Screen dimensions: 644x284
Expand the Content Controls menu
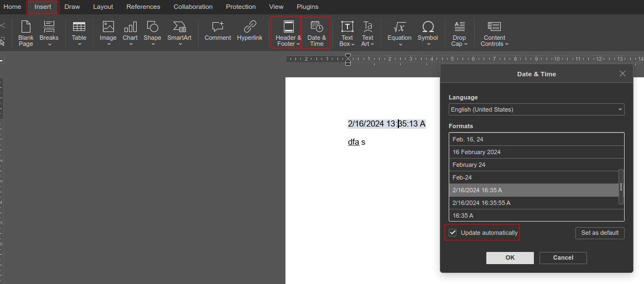[494, 33]
